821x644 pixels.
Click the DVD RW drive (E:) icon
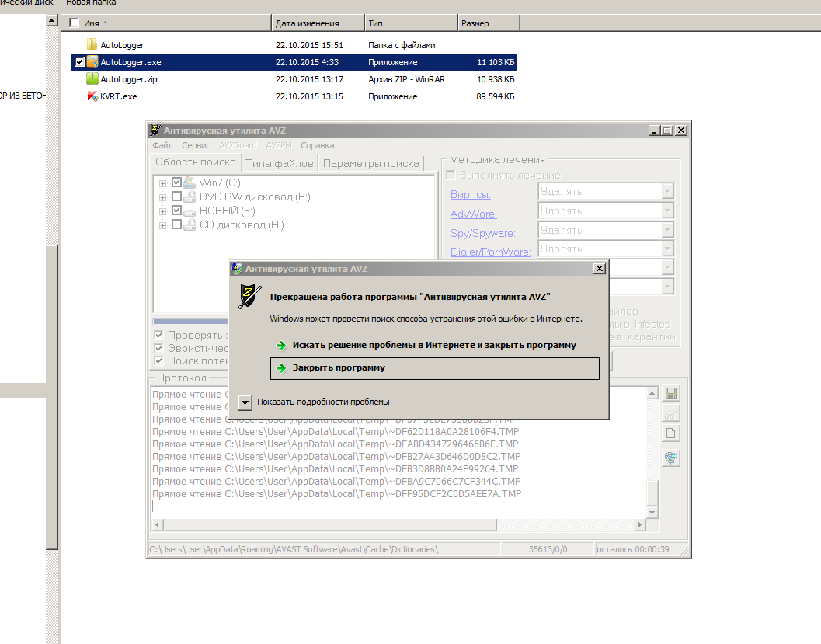click(190, 197)
